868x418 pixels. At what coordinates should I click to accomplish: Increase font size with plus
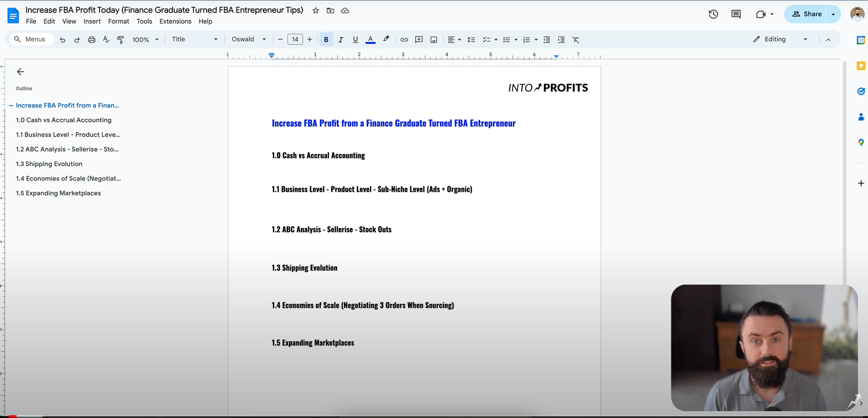310,40
